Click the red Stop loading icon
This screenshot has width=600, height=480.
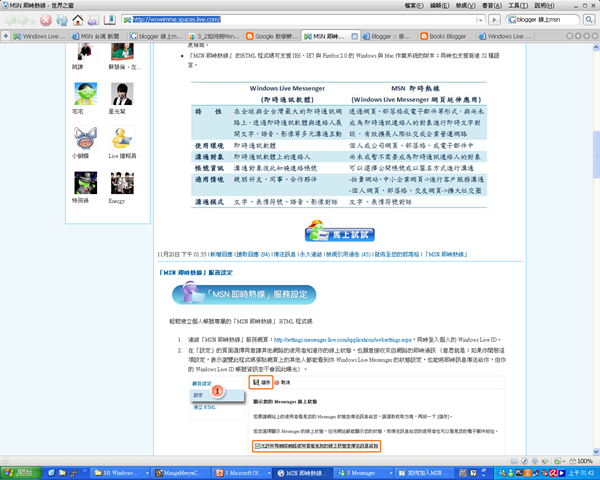(x=46, y=20)
